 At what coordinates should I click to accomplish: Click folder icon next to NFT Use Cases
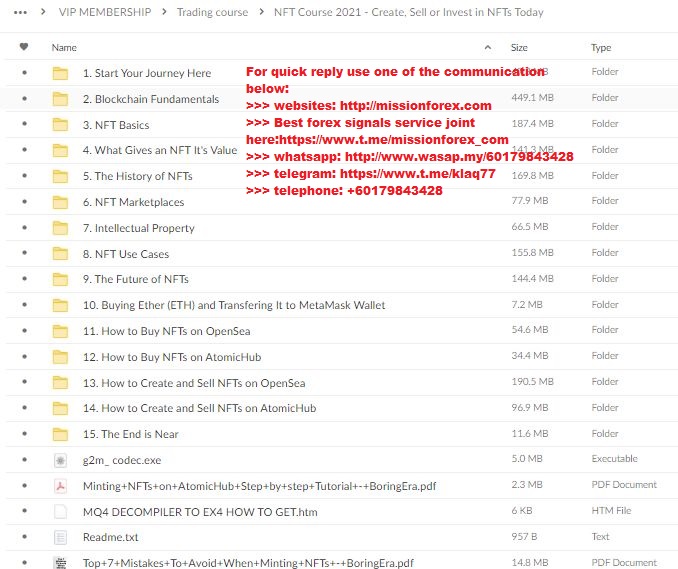coord(60,253)
